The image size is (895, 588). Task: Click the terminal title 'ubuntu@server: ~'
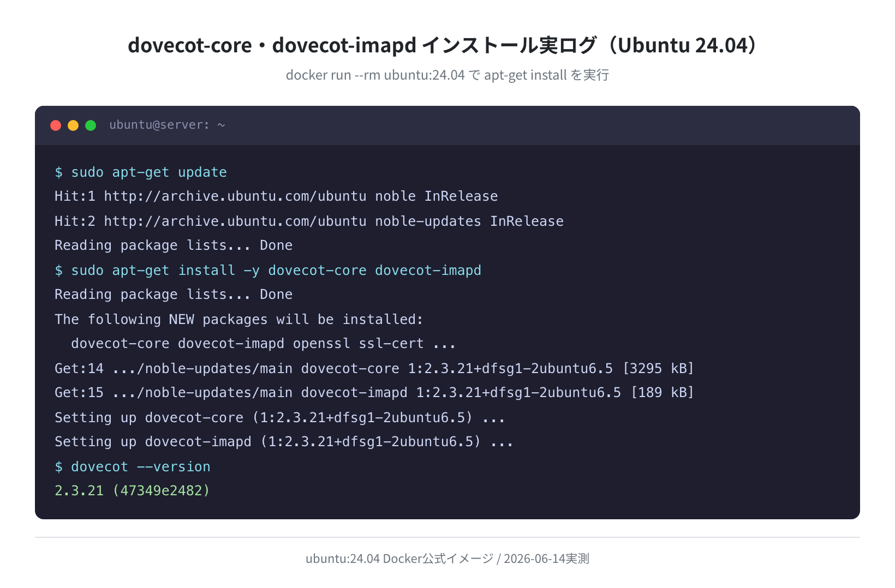pyautogui.click(x=167, y=125)
